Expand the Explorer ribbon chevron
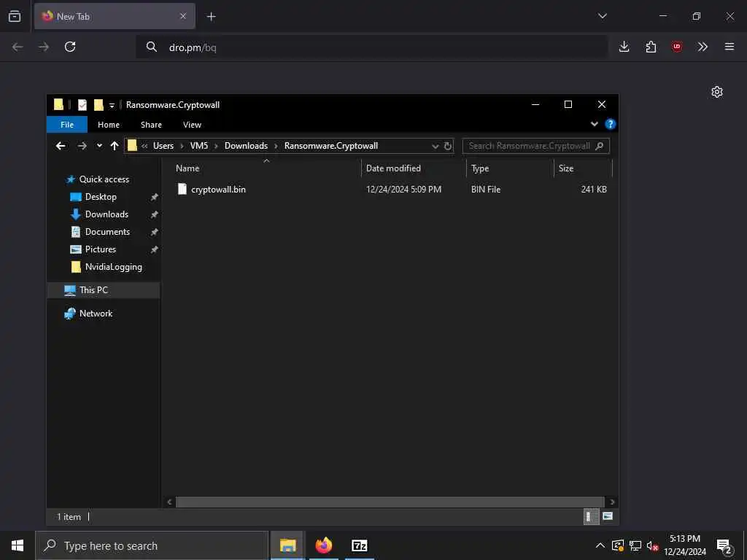Viewport: 747px width, 560px height. pos(594,124)
